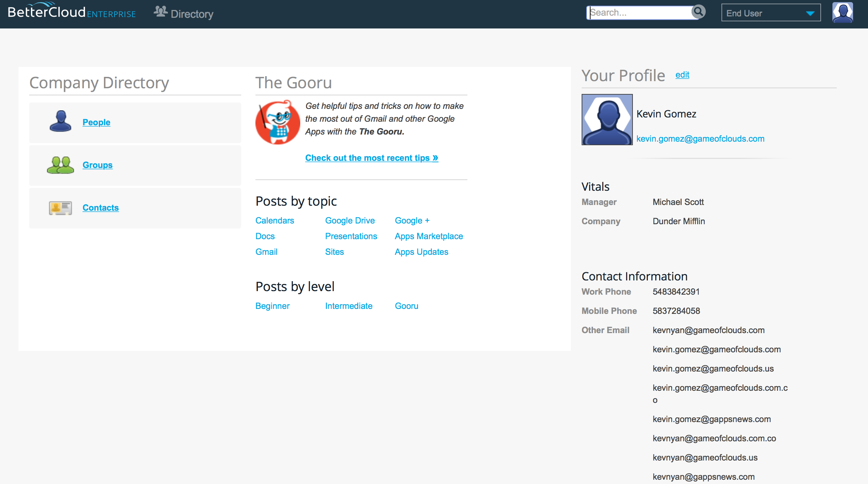Image resolution: width=868 pixels, height=484 pixels.
Task: Click manager name Michael Scott
Action: (x=678, y=202)
